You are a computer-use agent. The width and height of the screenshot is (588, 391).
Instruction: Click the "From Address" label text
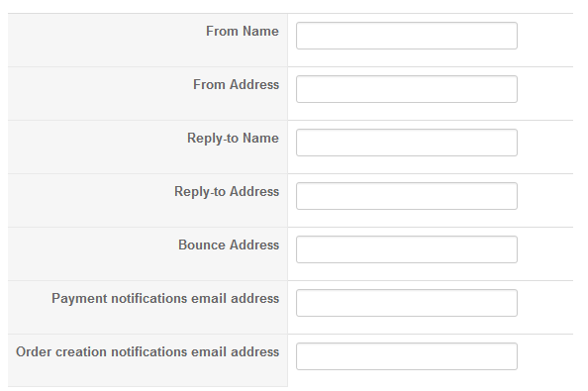[x=236, y=85]
